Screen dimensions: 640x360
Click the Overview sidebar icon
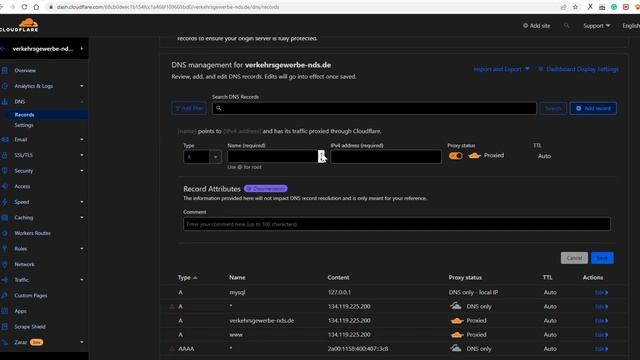point(4,70)
